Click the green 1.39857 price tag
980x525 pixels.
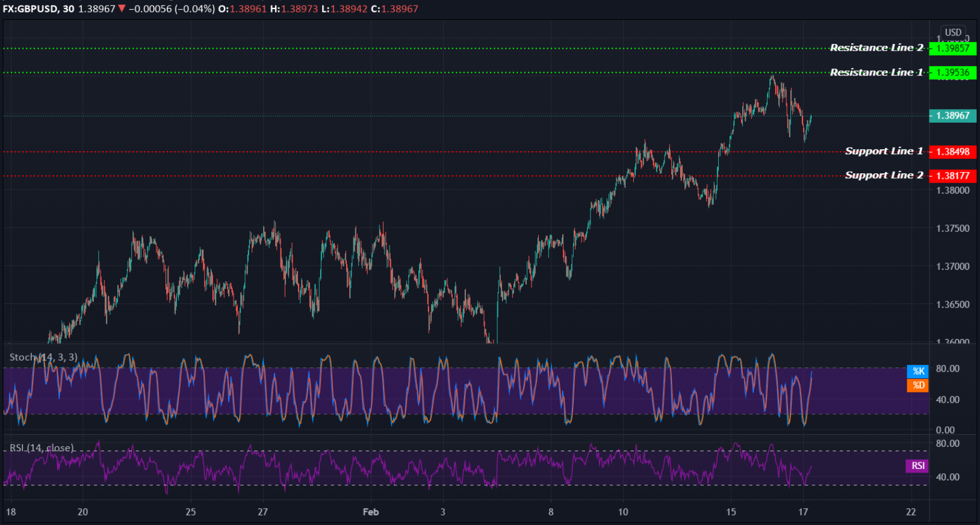click(953, 48)
